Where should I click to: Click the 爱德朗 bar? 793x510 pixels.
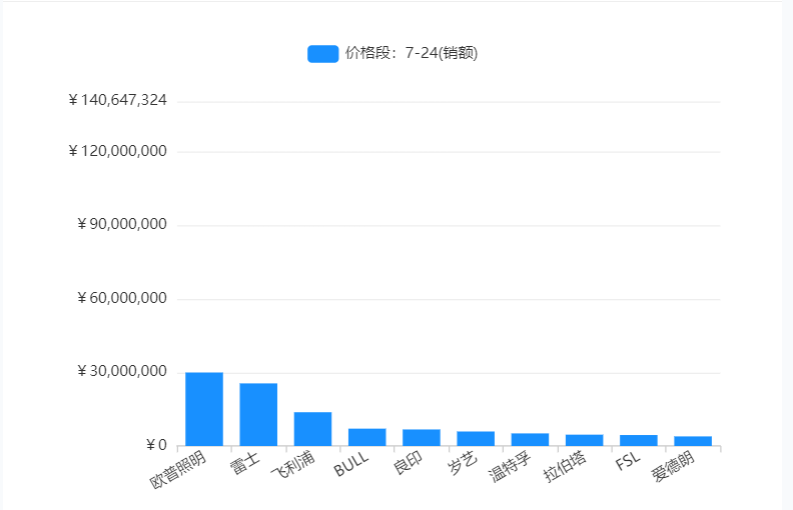coord(692,441)
